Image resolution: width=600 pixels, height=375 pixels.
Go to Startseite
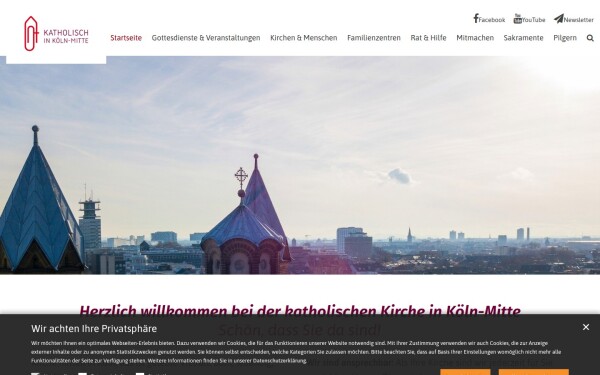[126, 38]
